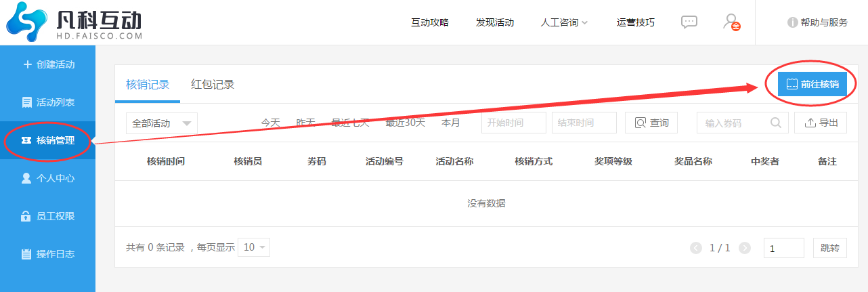Image resolution: width=868 pixels, height=292 pixels.
Task: Open 运营技巧 in top navigation
Action: click(636, 22)
